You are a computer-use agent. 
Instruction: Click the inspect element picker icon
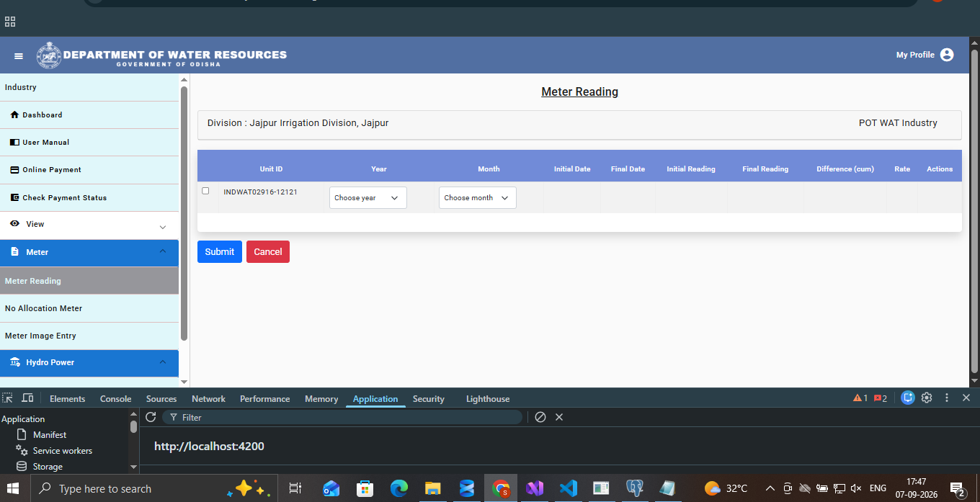point(7,398)
